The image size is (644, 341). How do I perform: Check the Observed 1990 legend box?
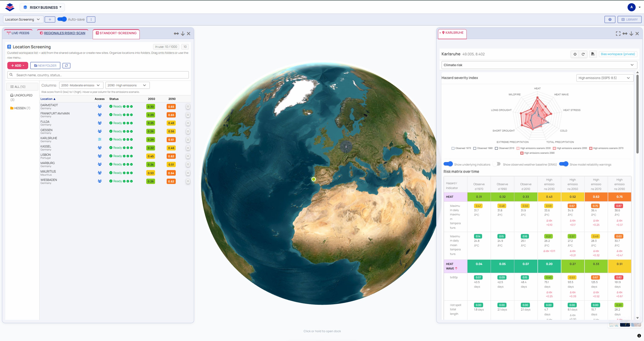475,148
